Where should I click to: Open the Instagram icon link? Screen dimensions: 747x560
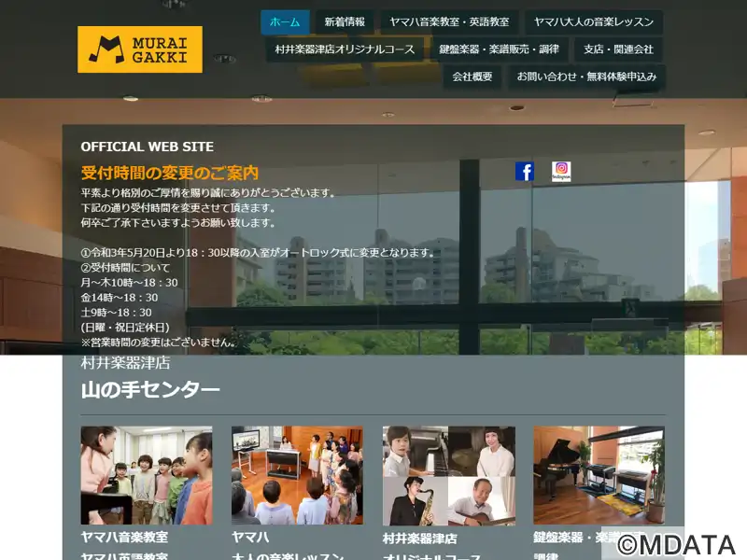(x=561, y=172)
